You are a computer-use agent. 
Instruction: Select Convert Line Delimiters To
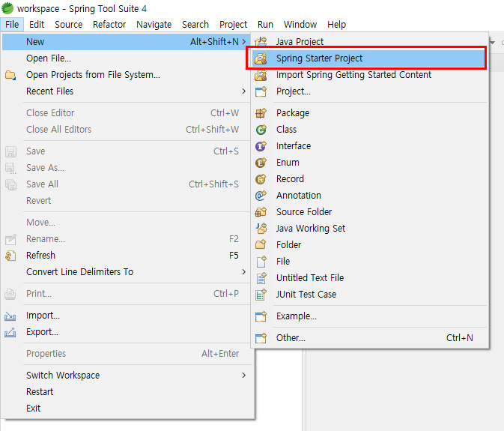click(x=126, y=272)
